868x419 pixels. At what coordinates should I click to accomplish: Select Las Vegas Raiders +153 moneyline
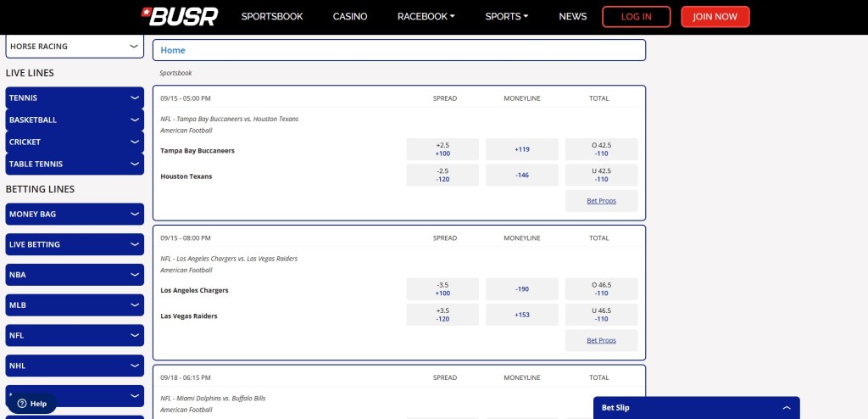pyautogui.click(x=522, y=315)
